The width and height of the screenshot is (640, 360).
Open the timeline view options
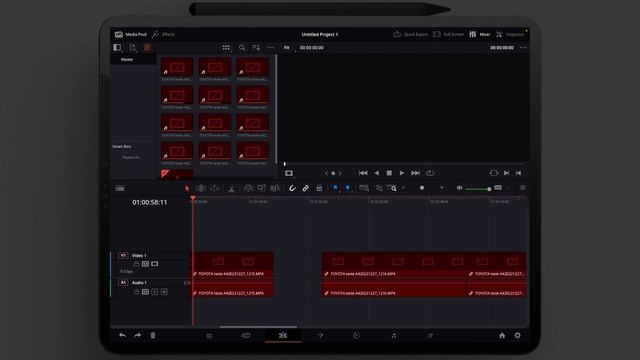coord(120,189)
